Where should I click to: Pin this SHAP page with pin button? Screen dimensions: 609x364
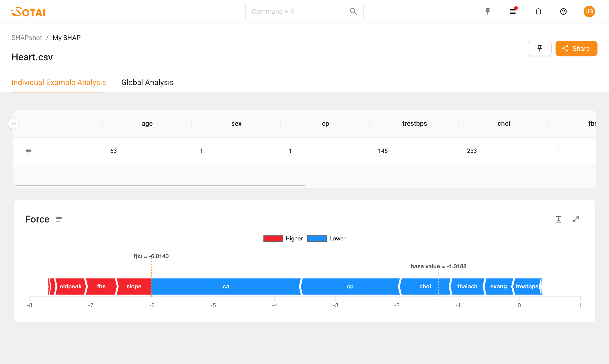[539, 48]
